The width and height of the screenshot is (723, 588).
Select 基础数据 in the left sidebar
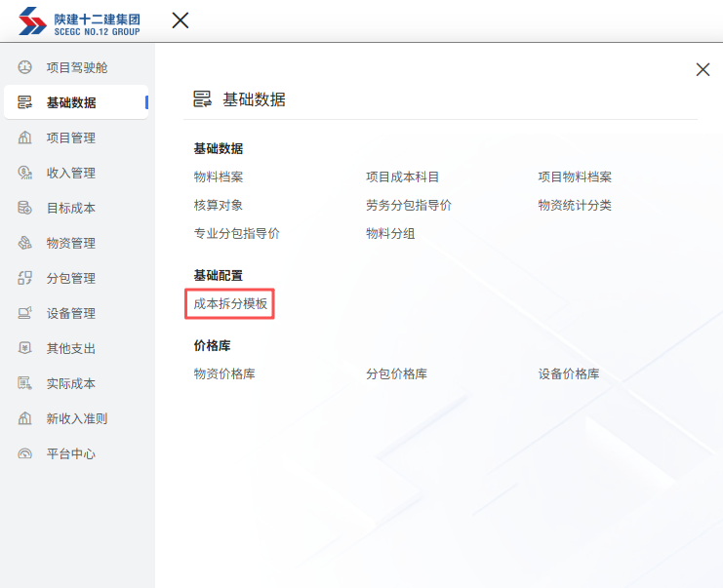70,102
